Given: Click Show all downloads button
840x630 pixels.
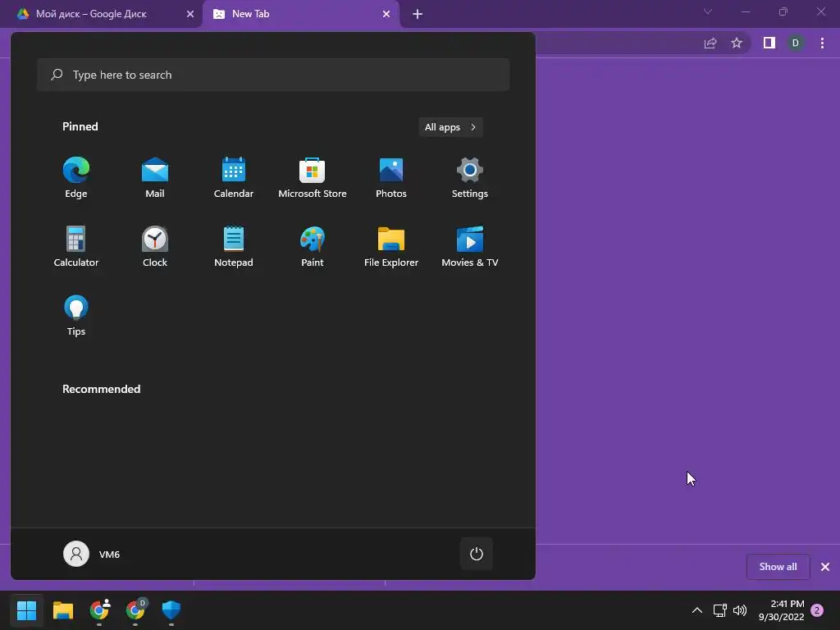Looking at the screenshot, I should click(x=778, y=567).
